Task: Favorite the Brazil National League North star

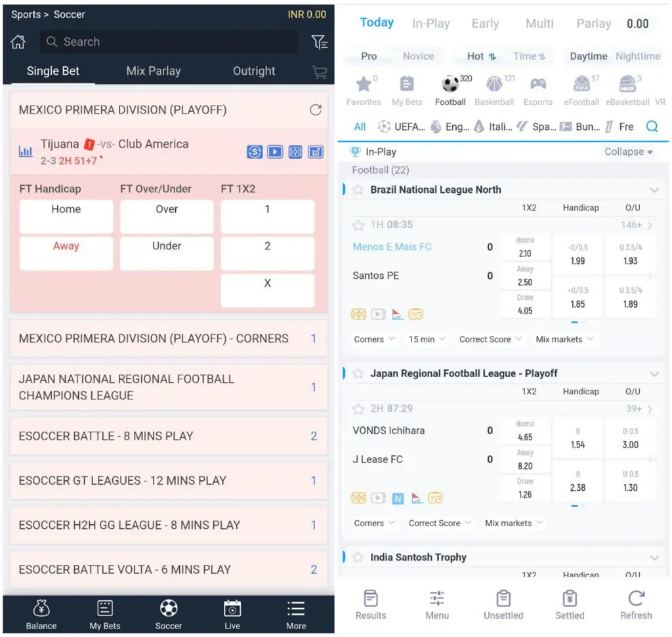Action: click(358, 190)
